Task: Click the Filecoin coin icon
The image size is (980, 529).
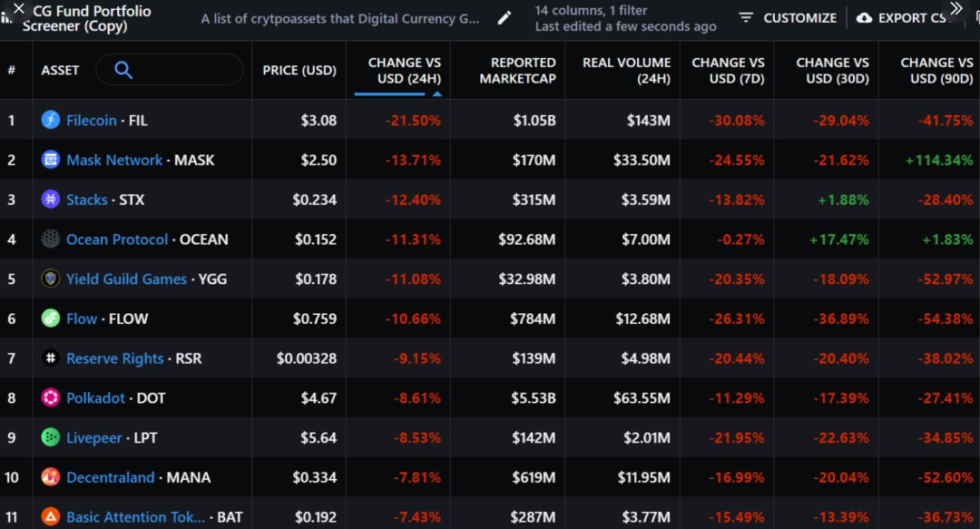Action: tap(51, 120)
